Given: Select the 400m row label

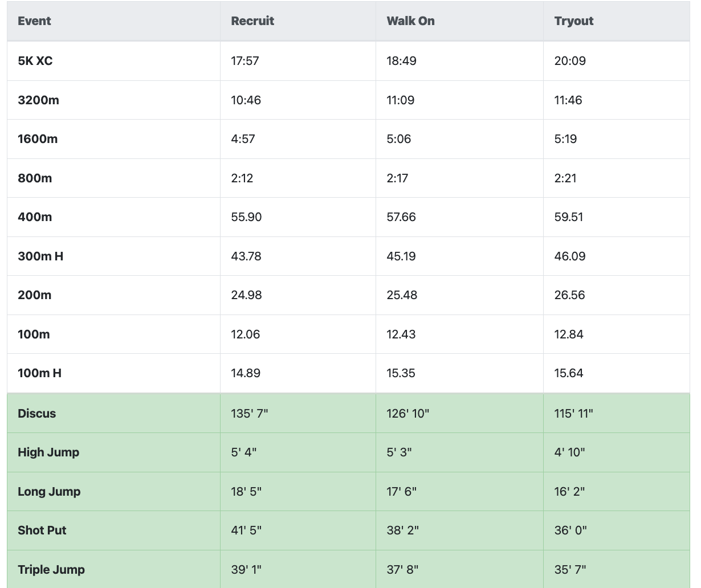Looking at the screenshot, I should (x=35, y=217).
